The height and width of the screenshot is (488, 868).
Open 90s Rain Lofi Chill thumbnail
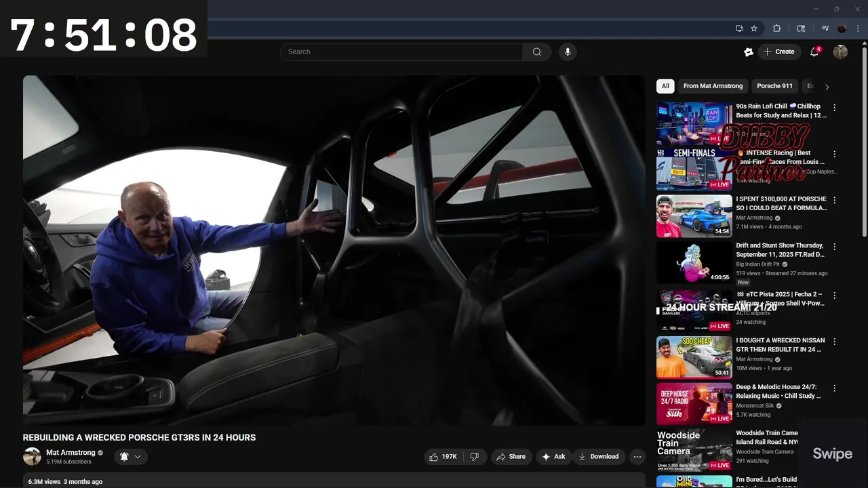694,123
